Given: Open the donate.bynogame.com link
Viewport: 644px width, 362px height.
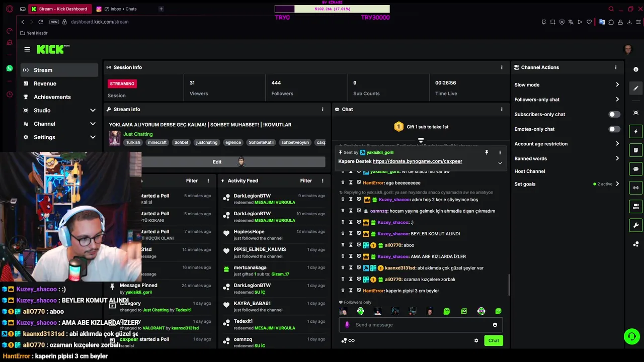Looking at the screenshot, I should (x=417, y=161).
